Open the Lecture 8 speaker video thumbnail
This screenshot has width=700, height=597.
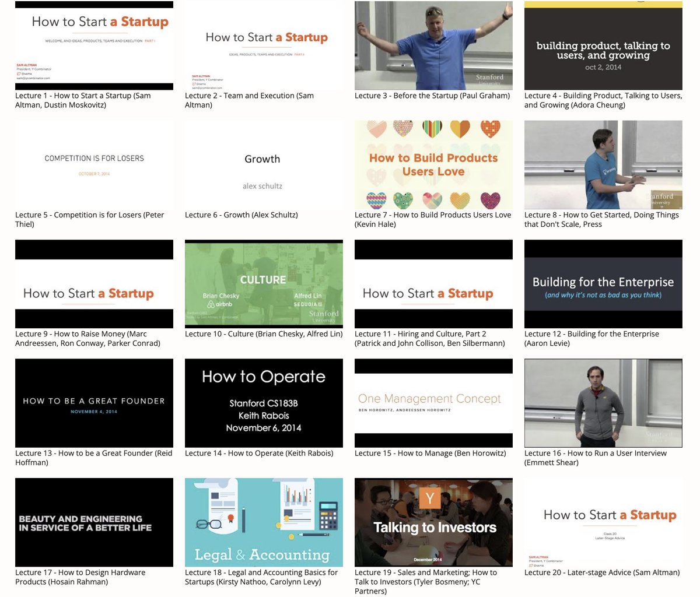(x=603, y=165)
